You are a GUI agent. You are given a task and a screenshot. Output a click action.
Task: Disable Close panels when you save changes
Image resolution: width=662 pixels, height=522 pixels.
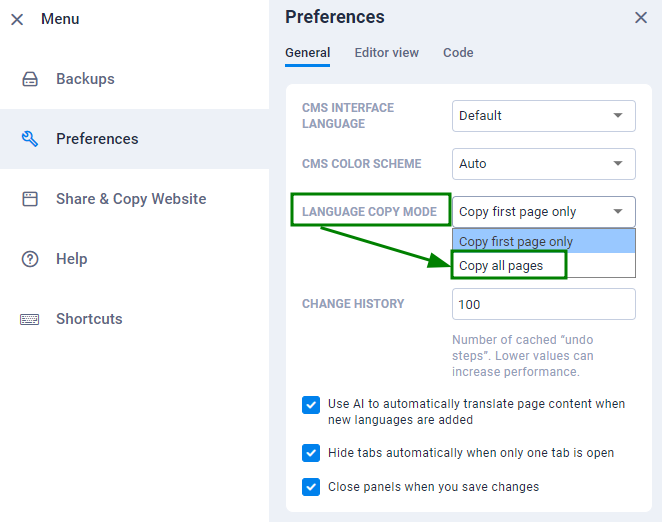point(311,487)
